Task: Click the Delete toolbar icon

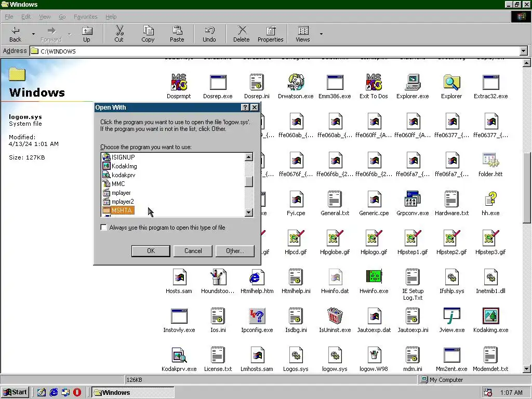Action: [242, 31]
